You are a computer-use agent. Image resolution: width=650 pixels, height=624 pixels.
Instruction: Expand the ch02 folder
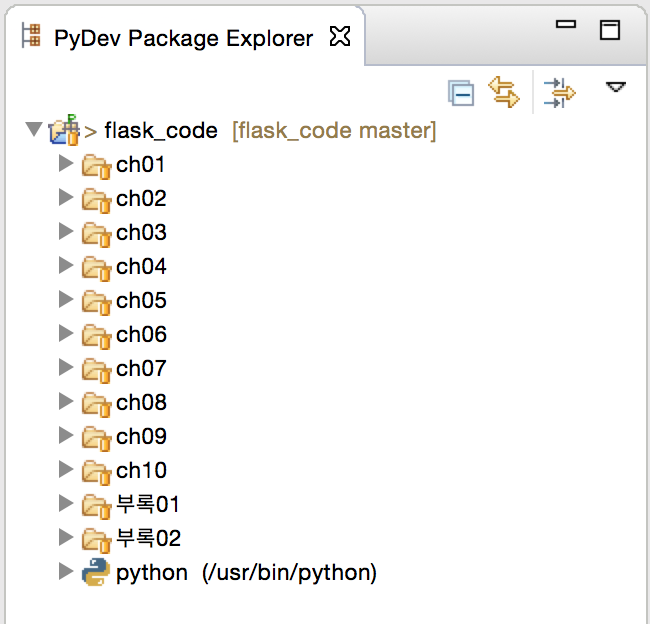(x=66, y=197)
